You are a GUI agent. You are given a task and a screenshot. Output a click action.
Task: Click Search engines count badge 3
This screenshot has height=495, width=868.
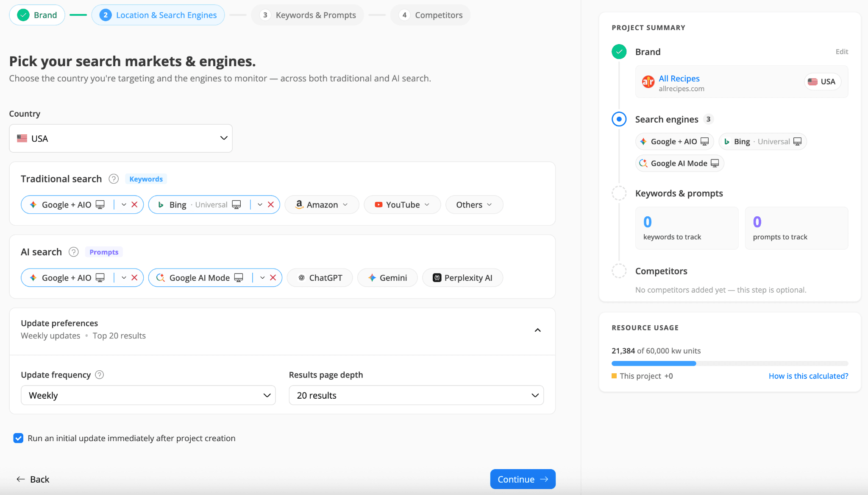708,119
